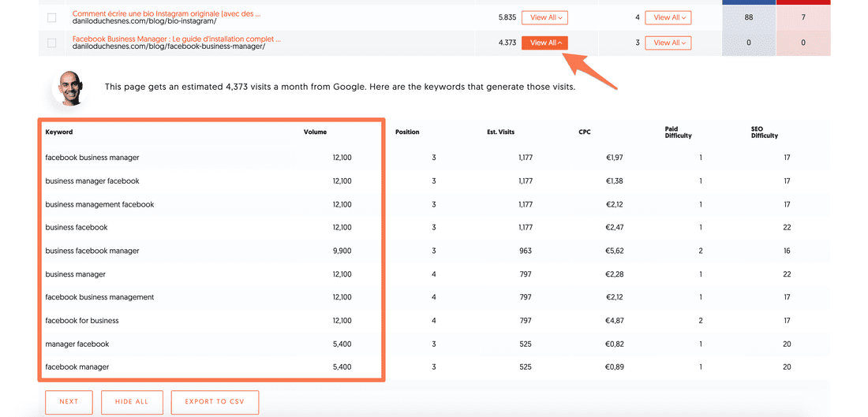
Task: Sort by Keyword column header
Action: 58,132
